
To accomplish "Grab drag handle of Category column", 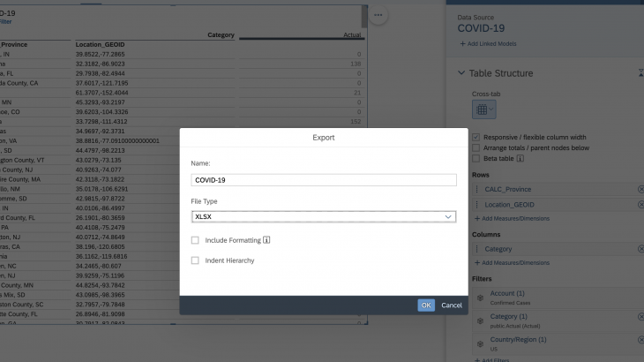I will pyautogui.click(x=477, y=249).
